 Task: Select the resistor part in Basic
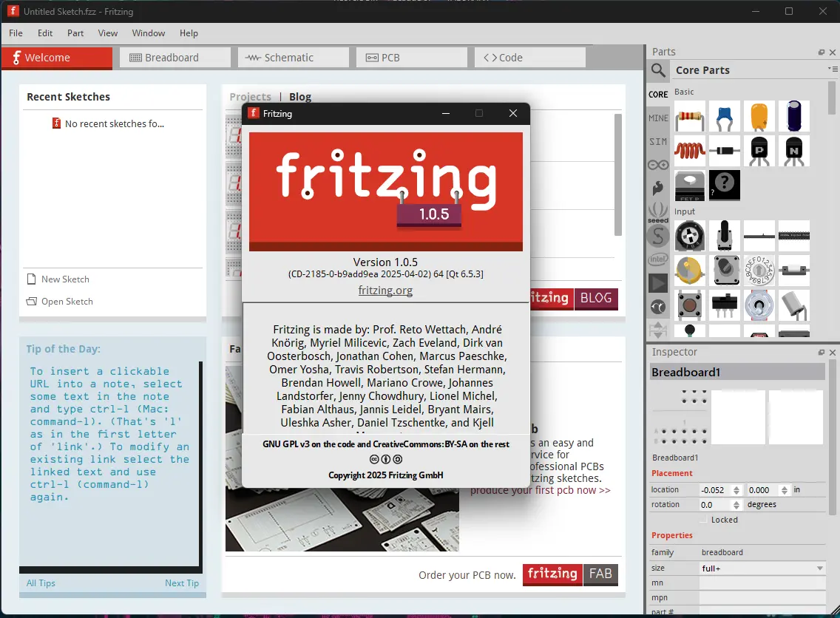click(x=689, y=116)
